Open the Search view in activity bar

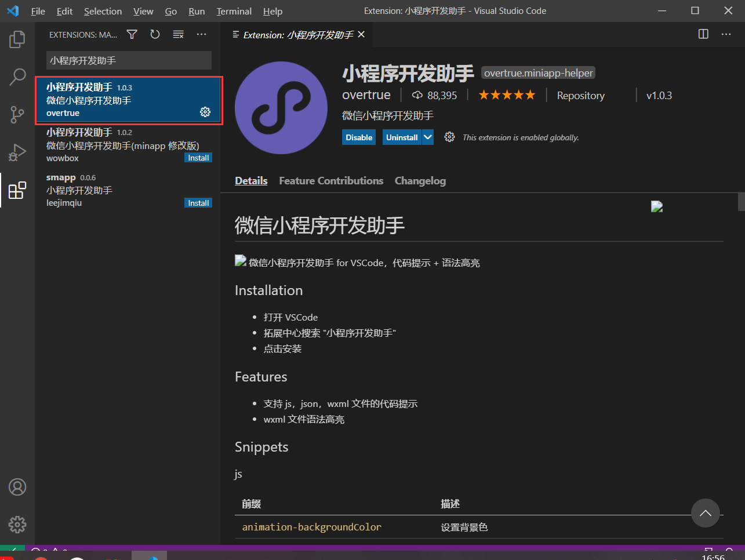coord(17,77)
